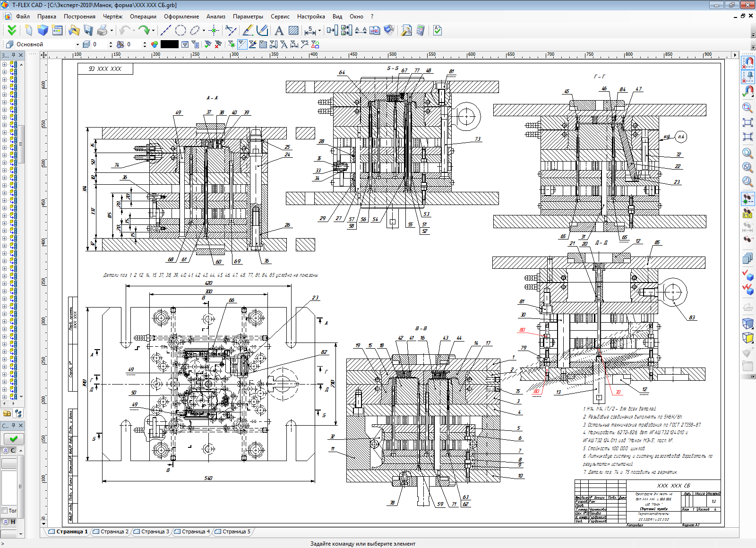Viewport: 756px width, 548px height.
Task: Click the green checkmark confirm button
Action: pos(13,438)
